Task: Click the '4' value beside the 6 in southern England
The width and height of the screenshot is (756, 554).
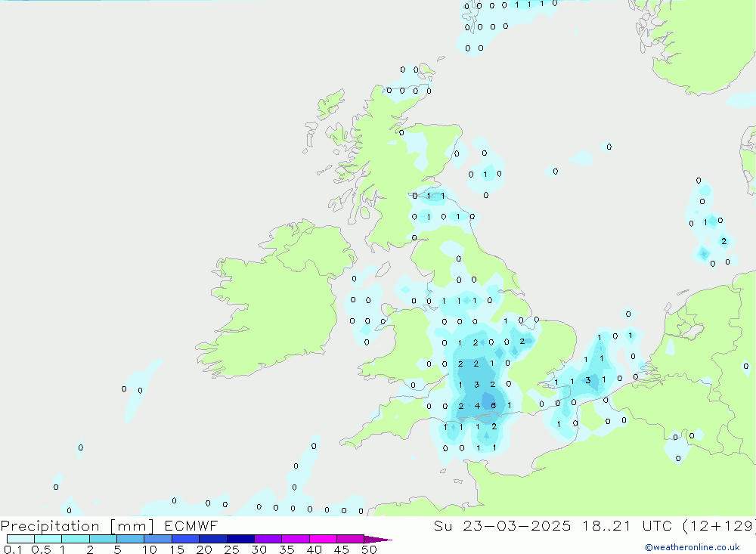Action: click(477, 406)
